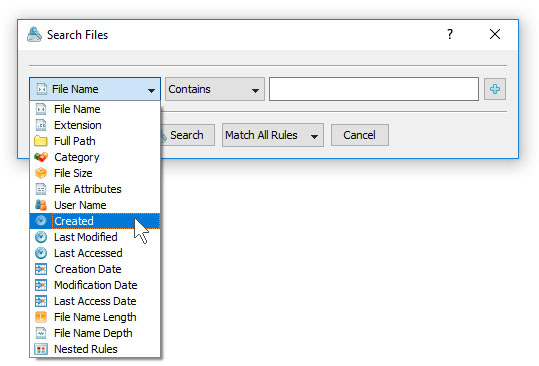Open the File Name field type dropdown
This screenshot has width=539, height=366.
click(95, 89)
